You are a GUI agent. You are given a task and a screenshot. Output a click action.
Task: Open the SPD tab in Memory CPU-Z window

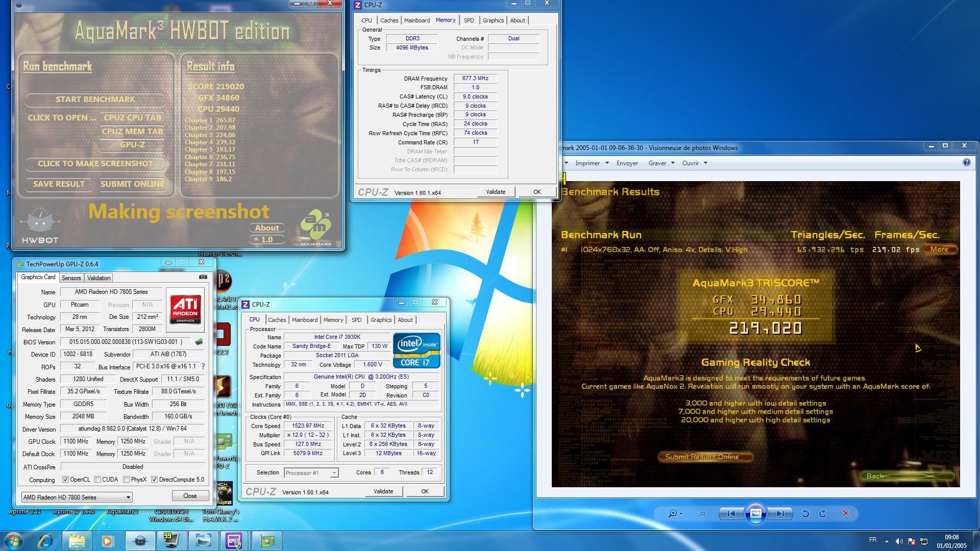tap(469, 20)
